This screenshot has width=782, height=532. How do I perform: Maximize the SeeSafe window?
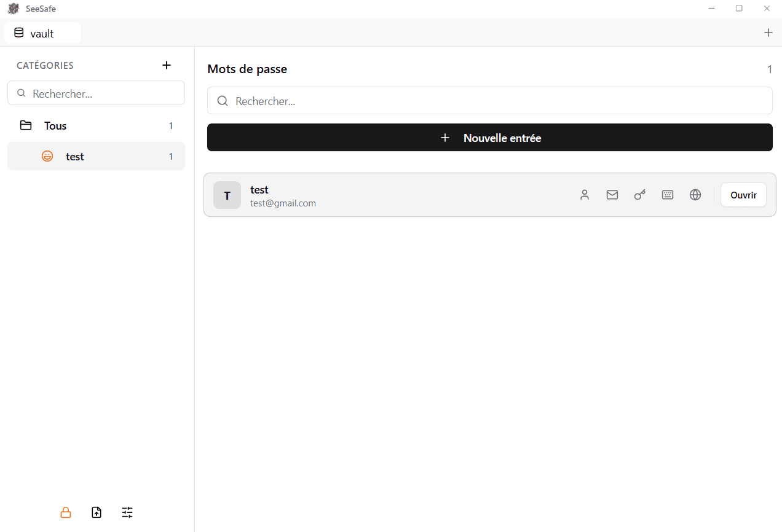pyautogui.click(x=739, y=9)
